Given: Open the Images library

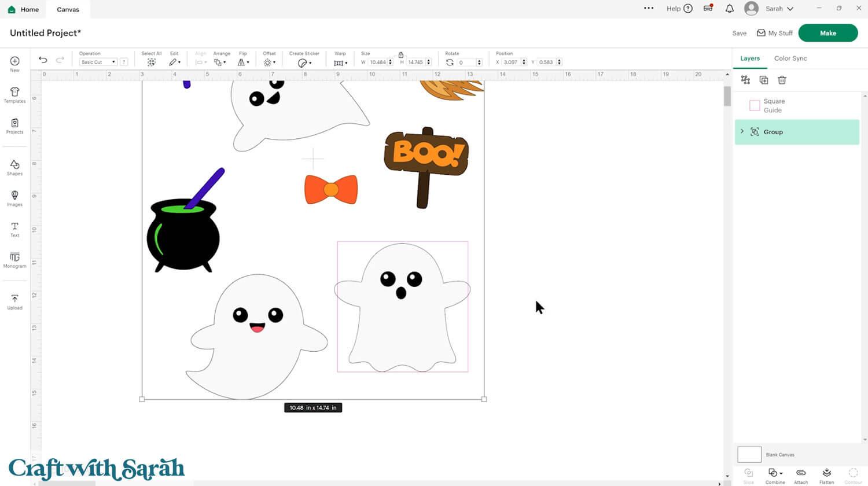Looking at the screenshot, I should pyautogui.click(x=14, y=198).
